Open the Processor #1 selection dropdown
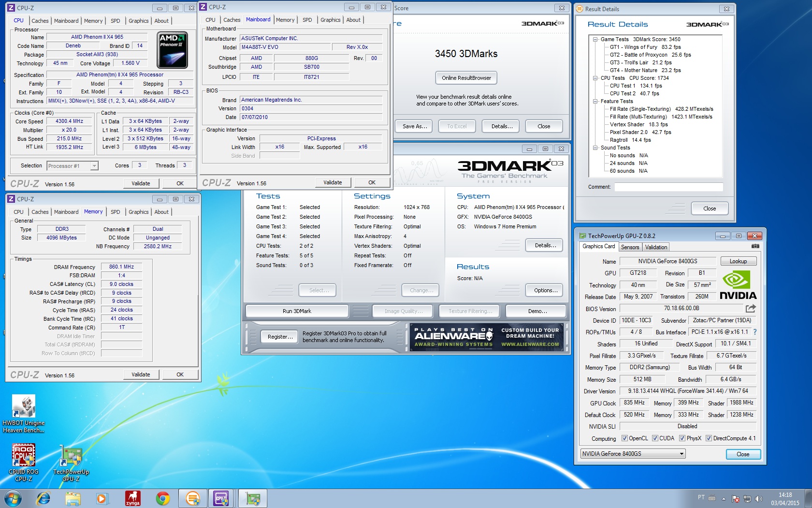Image resolution: width=812 pixels, height=508 pixels. coord(72,166)
